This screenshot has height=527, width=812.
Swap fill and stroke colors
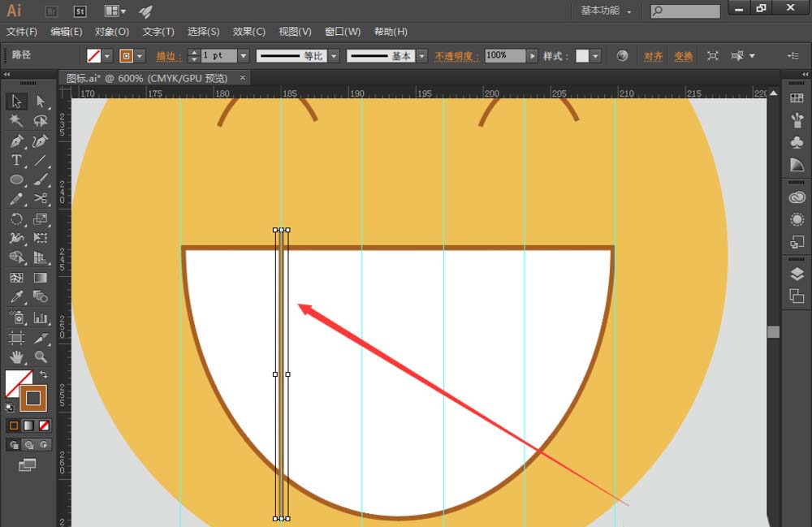click(44, 374)
